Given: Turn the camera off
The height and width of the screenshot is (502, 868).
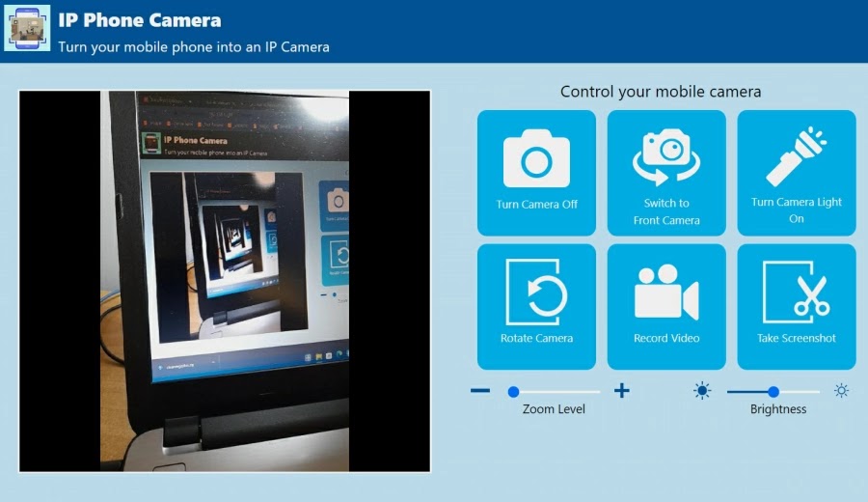Looking at the screenshot, I should tap(536, 172).
